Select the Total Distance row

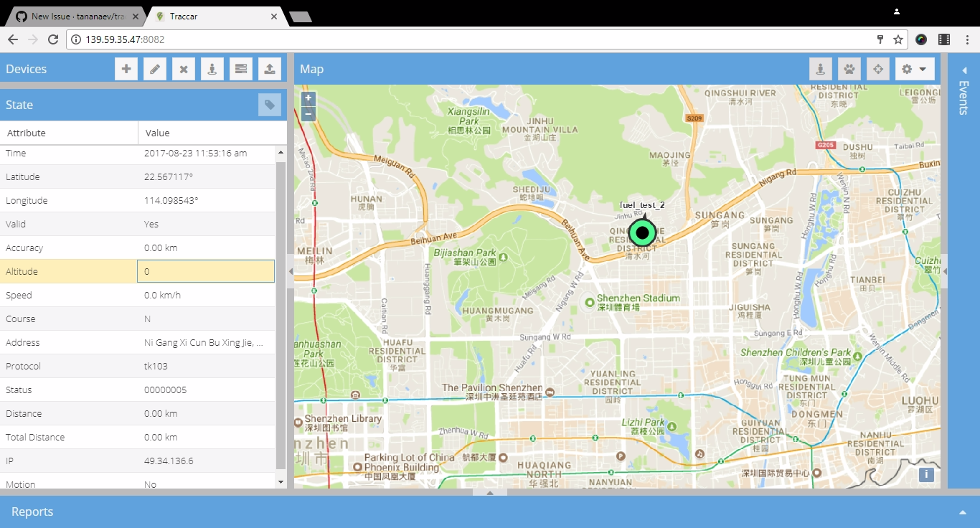coord(137,437)
